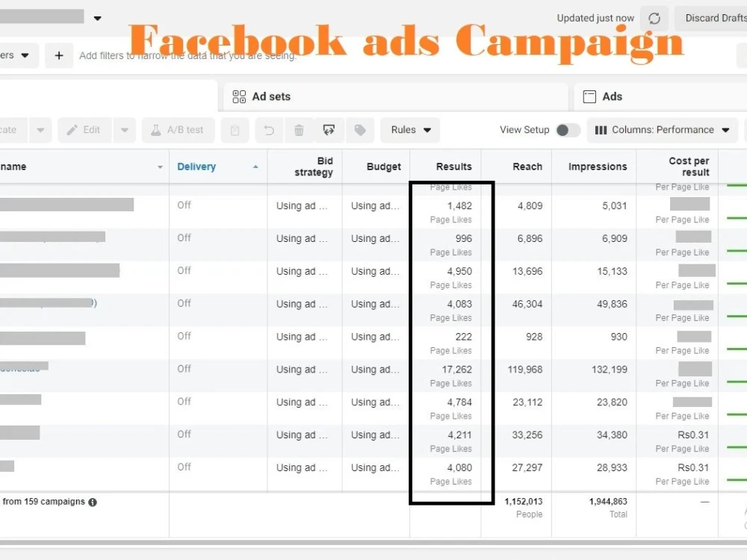
Task: Open the account name dropdown arrow
Action: pos(98,19)
